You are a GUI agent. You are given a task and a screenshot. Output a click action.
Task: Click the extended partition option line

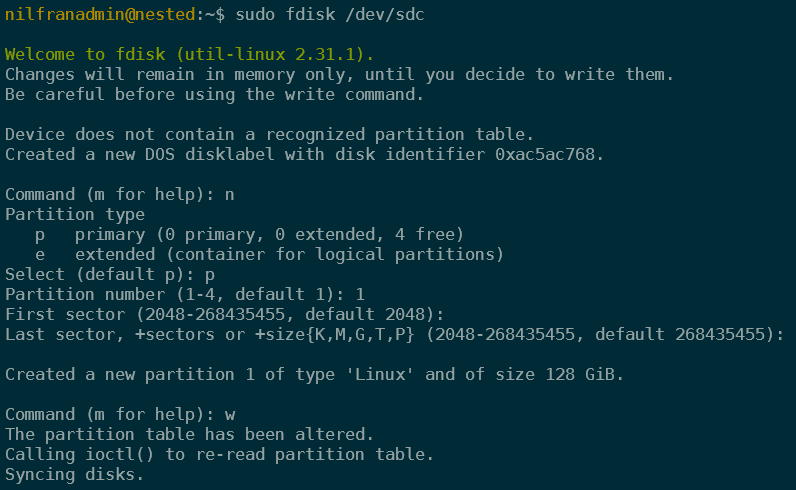269,254
